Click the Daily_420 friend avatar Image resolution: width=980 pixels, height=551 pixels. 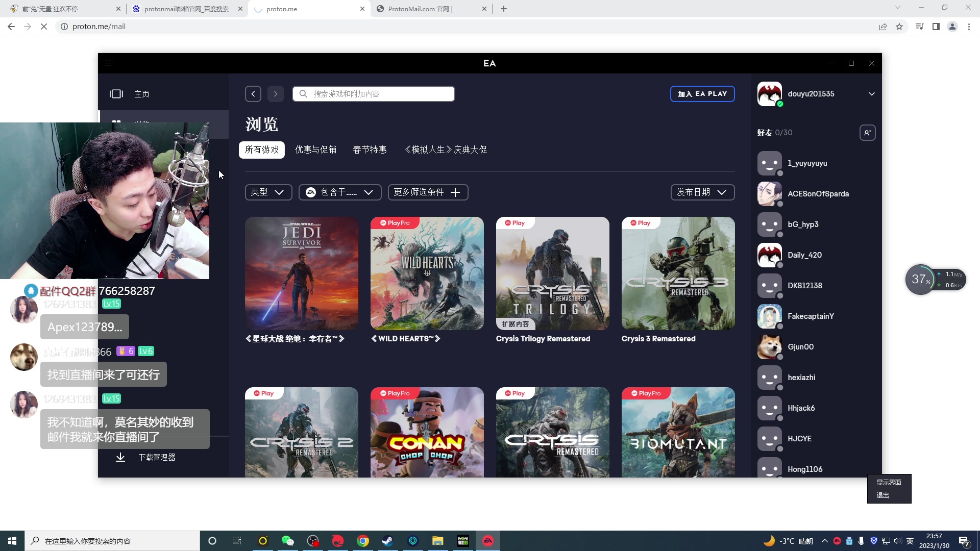770,255
